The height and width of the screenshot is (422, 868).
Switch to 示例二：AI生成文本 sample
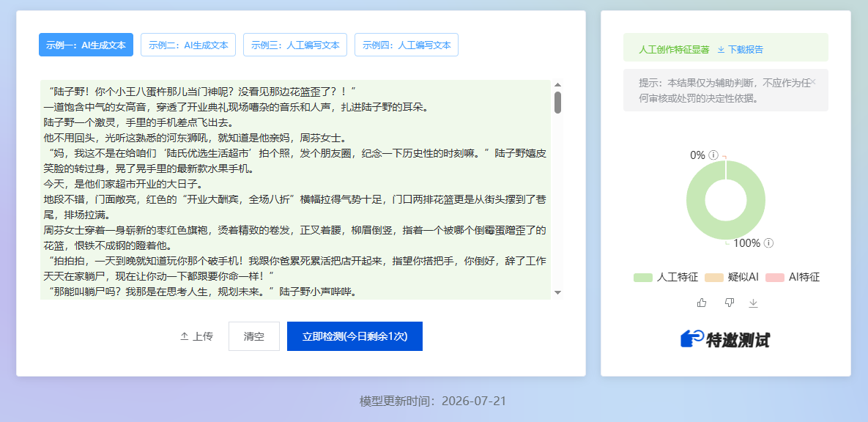tap(188, 45)
